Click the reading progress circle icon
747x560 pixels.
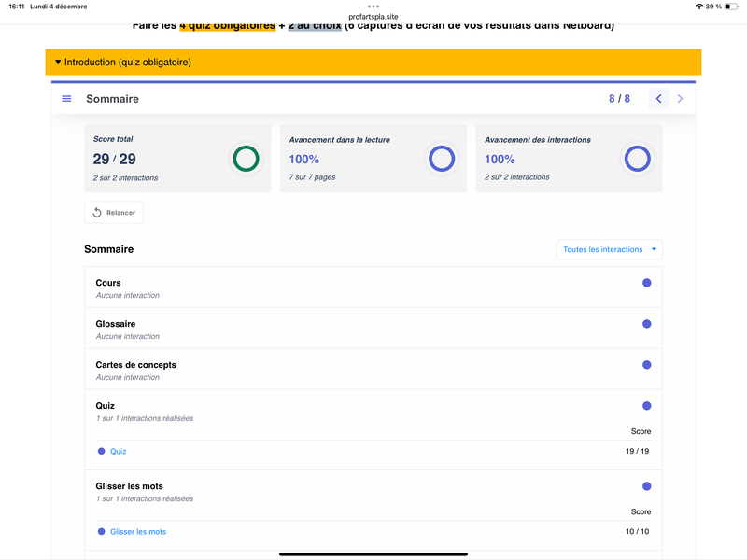(x=442, y=159)
